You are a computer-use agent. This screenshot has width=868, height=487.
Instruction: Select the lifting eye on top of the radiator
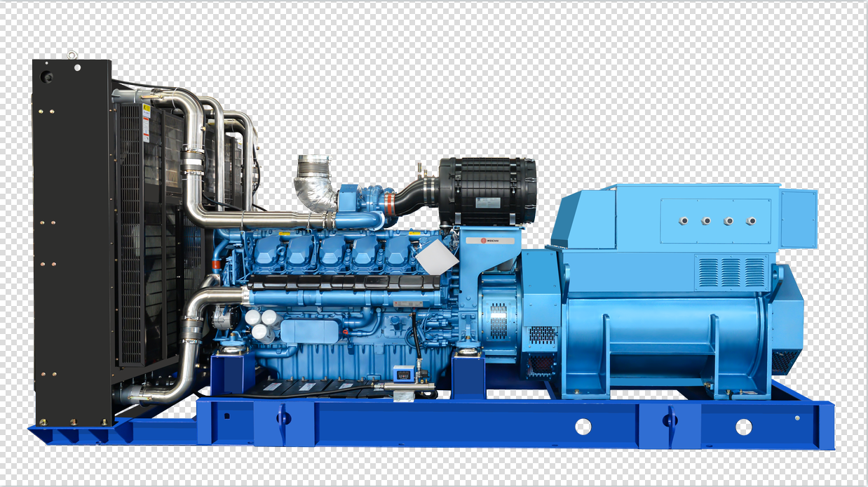pos(71,54)
